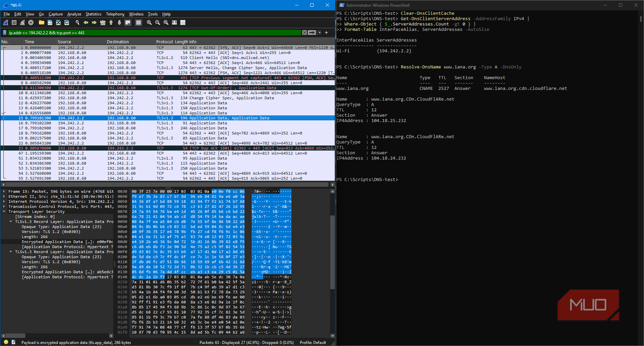Click the packet list horizontal scrollbar

coord(168,185)
